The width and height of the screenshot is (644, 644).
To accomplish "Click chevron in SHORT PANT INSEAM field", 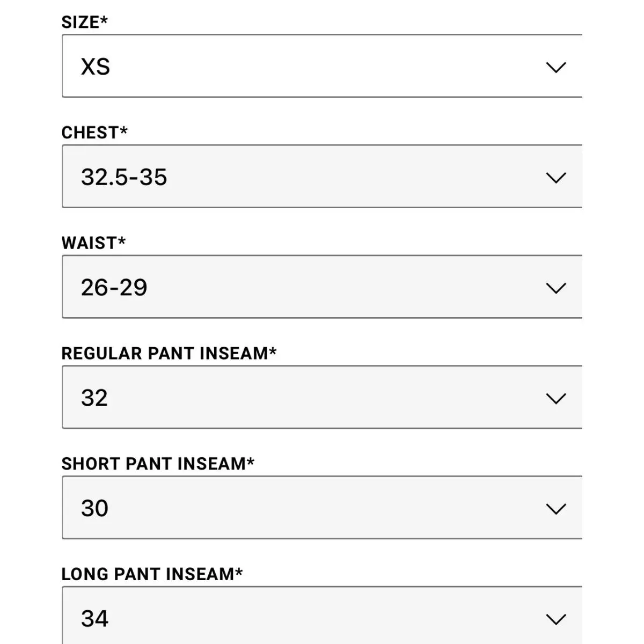I will (556, 509).
